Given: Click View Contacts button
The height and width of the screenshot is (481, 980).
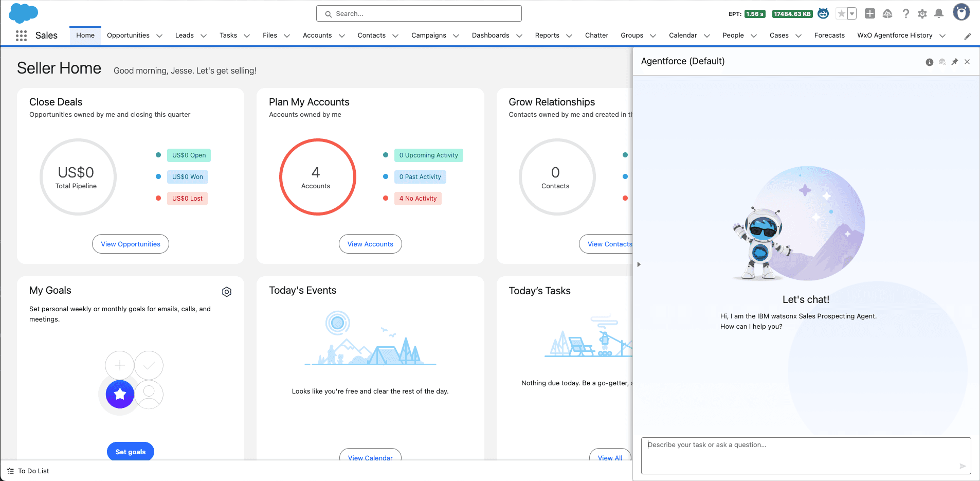Looking at the screenshot, I should point(606,244).
